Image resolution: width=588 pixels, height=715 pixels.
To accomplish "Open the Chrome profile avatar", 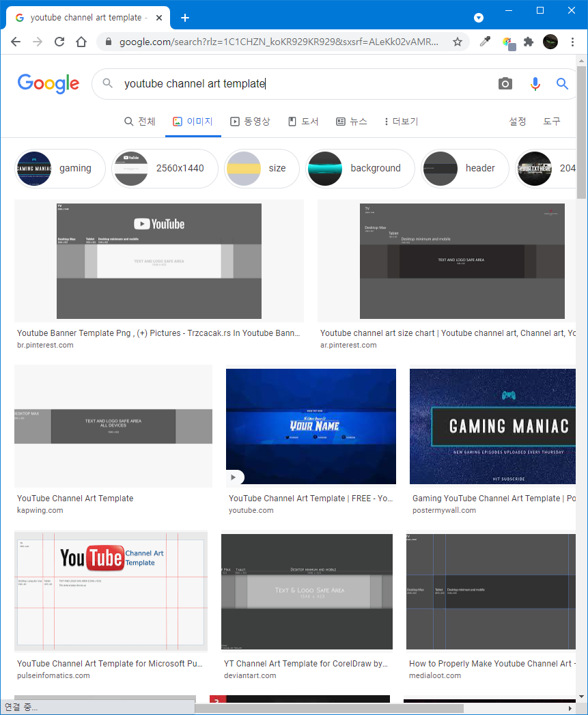I will pyautogui.click(x=550, y=42).
